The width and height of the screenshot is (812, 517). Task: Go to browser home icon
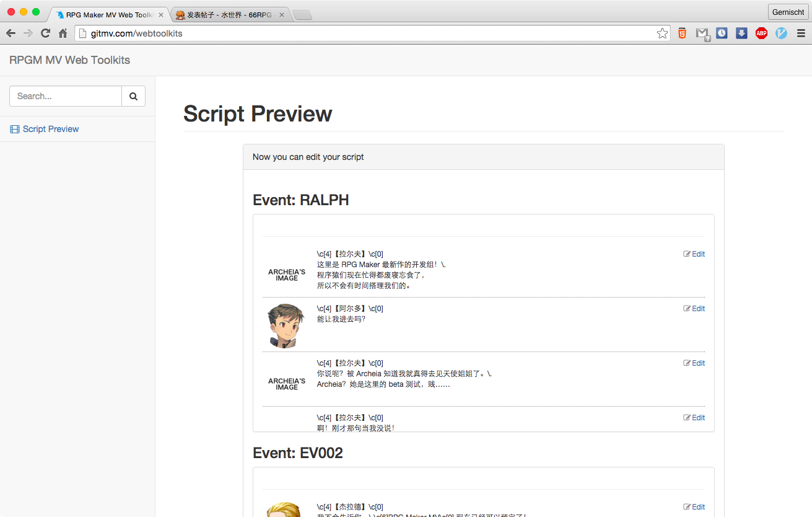coord(63,33)
